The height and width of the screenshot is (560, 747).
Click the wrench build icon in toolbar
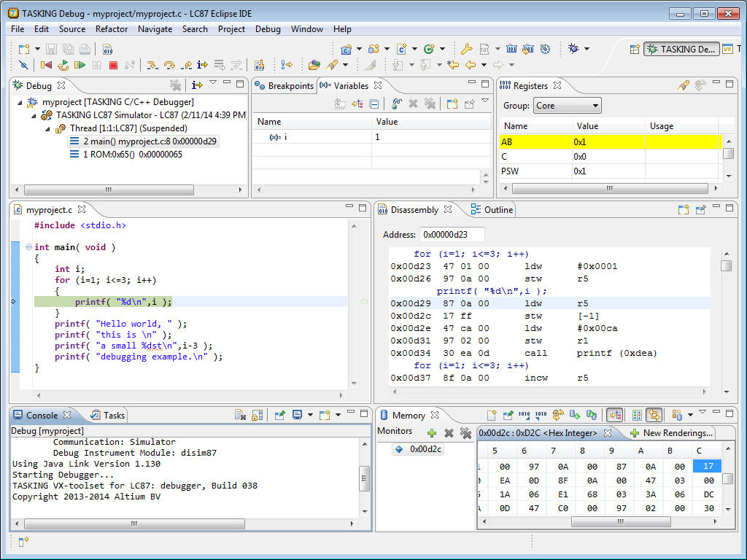[x=466, y=49]
